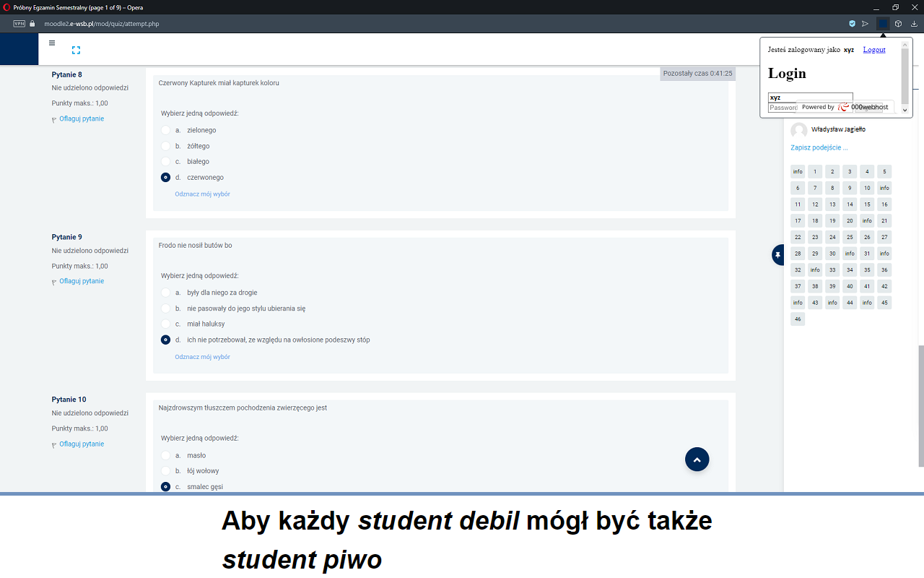This screenshot has height=578, width=924.
Task: Jump to question 8 in quiz navigation
Action: point(832,188)
